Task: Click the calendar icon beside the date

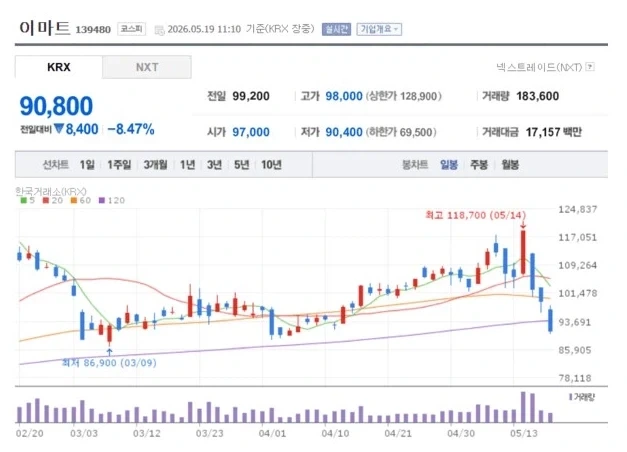Action: 159,30
